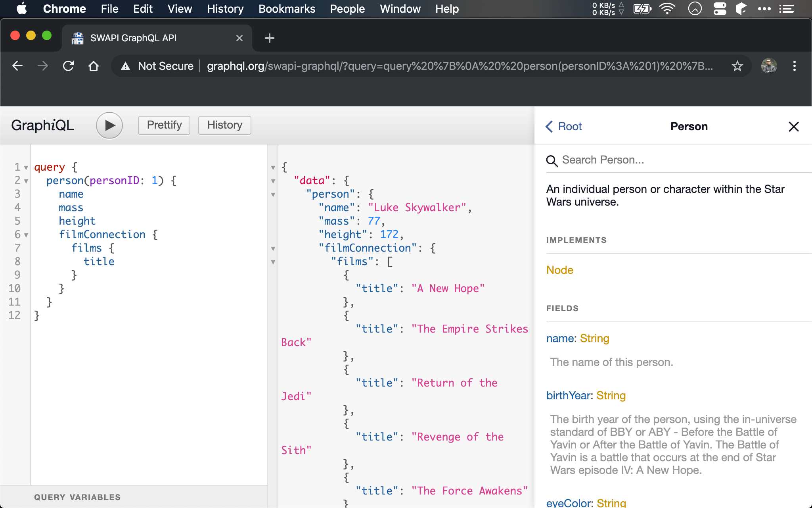The width and height of the screenshot is (812, 508).
Task: Click the Prettify button
Action: click(165, 125)
